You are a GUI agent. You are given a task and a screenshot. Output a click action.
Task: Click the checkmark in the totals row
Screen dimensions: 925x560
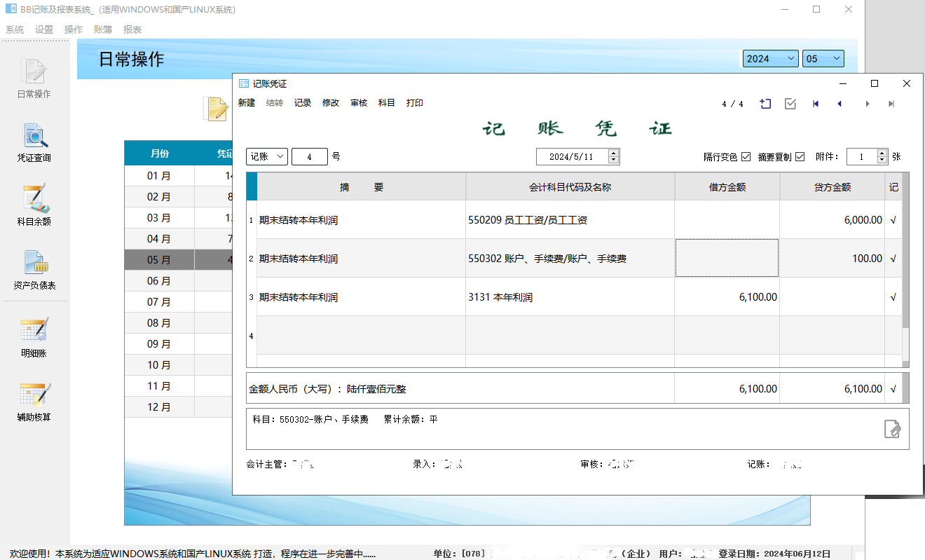(x=893, y=388)
